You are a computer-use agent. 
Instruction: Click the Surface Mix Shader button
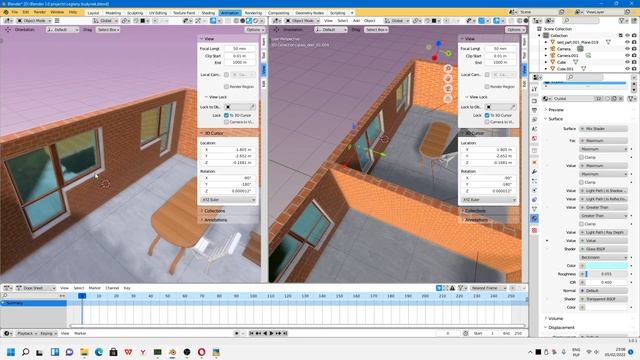604,129
